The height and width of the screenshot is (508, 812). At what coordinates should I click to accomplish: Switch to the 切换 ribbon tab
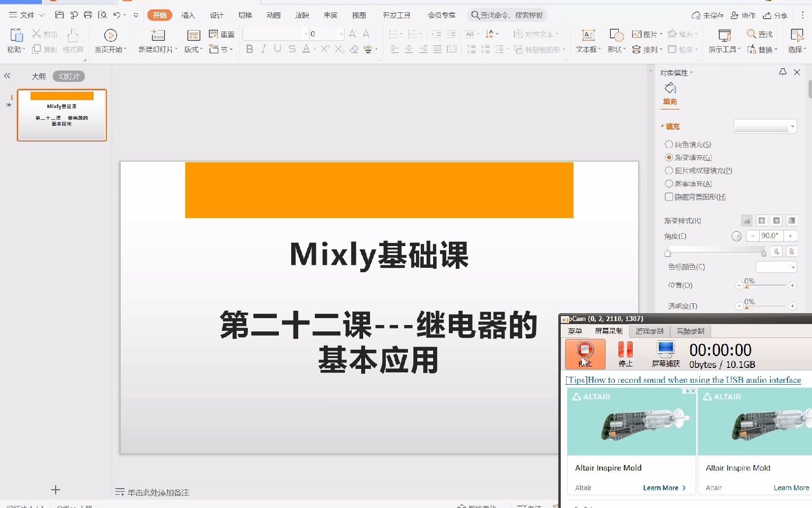(x=244, y=15)
